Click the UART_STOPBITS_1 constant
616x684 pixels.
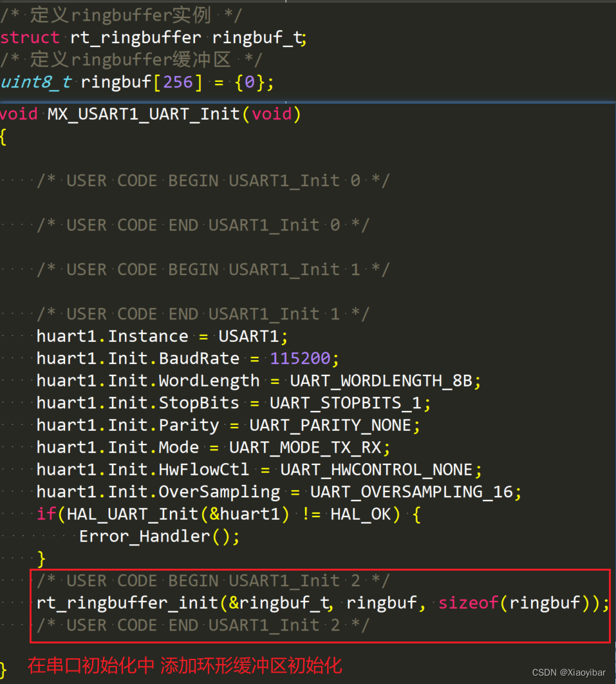click(x=348, y=403)
